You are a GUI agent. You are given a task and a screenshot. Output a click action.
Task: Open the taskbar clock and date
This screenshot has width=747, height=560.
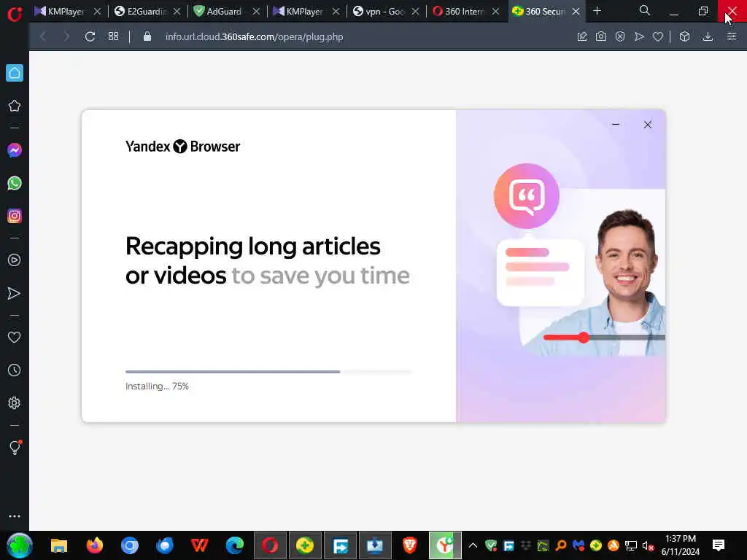pyautogui.click(x=681, y=545)
